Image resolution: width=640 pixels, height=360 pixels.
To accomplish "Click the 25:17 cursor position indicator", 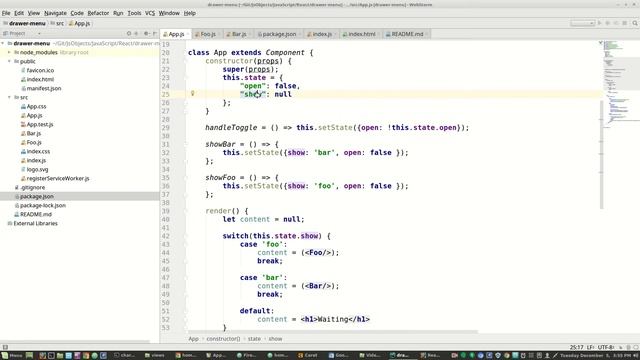I will 576,347.
